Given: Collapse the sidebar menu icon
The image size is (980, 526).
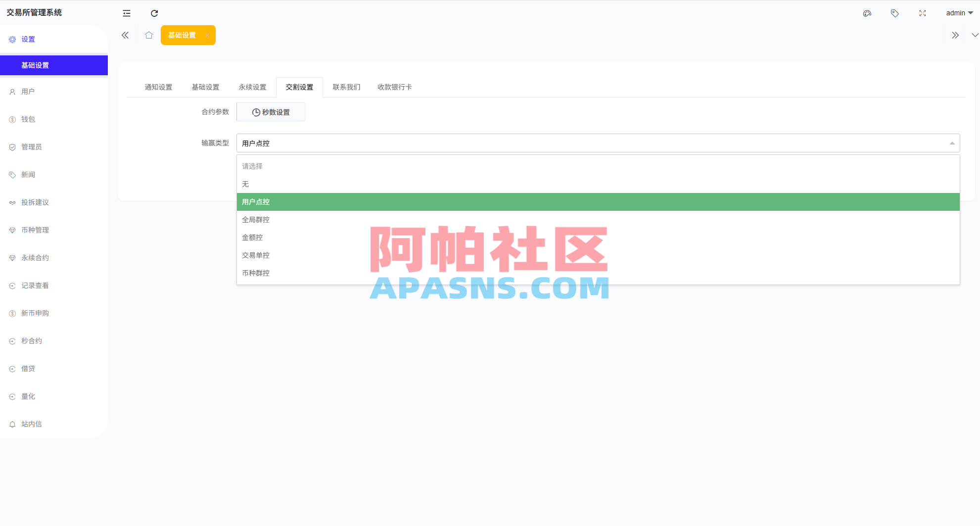Looking at the screenshot, I should click(126, 13).
